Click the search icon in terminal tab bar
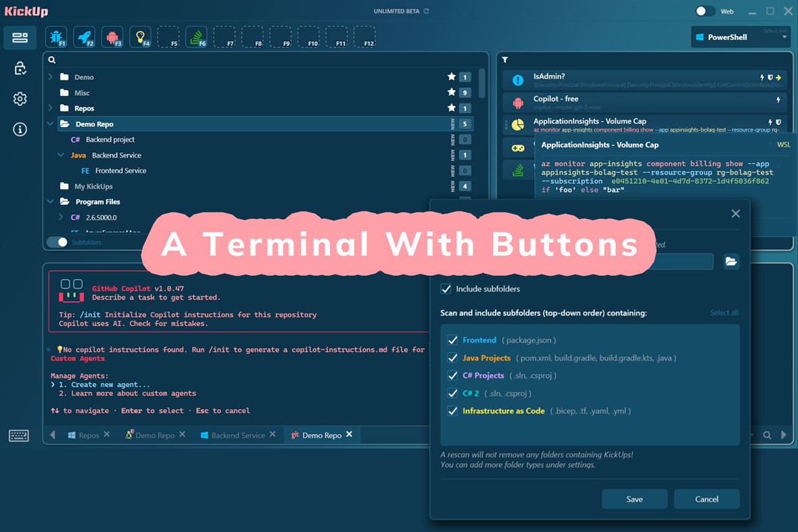This screenshot has height=532, width=798. point(767,435)
